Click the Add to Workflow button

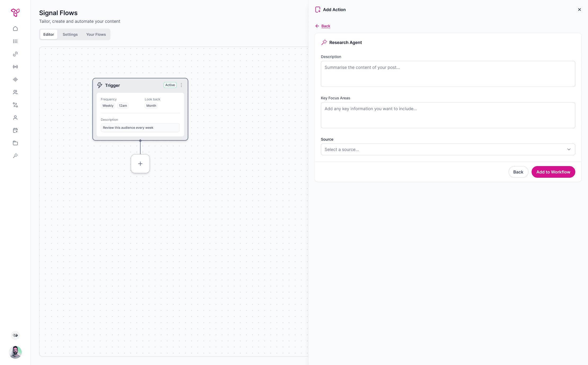[553, 172]
